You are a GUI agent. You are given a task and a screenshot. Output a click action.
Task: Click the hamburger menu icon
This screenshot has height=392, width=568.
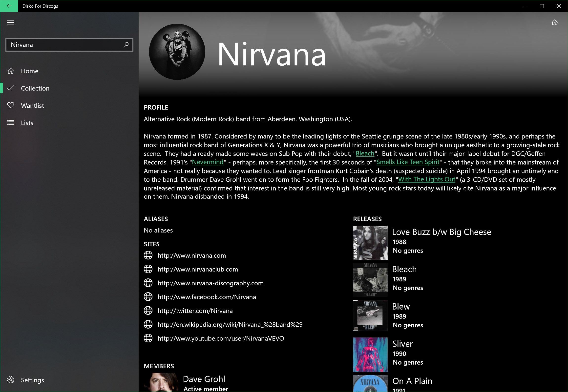coord(11,23)
